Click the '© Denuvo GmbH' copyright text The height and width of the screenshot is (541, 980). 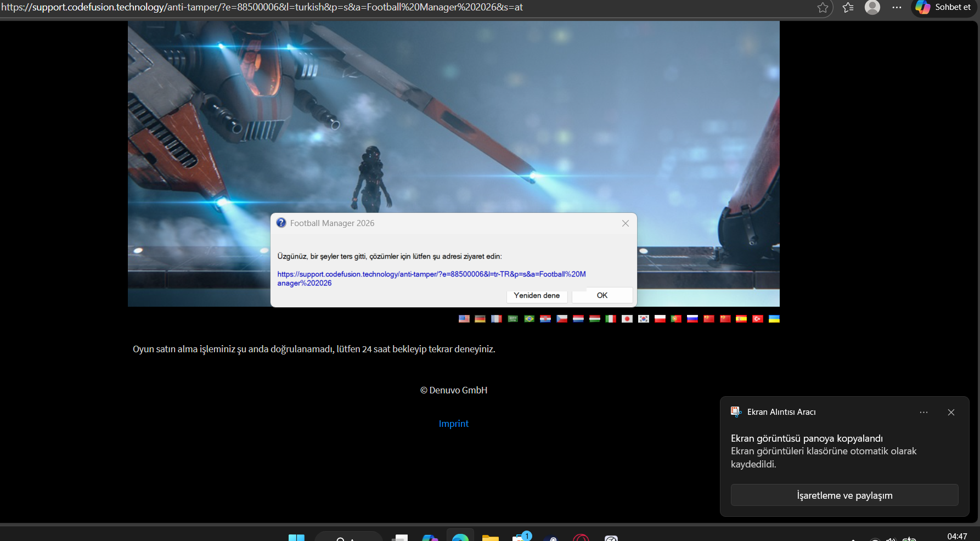coord(454,390)
